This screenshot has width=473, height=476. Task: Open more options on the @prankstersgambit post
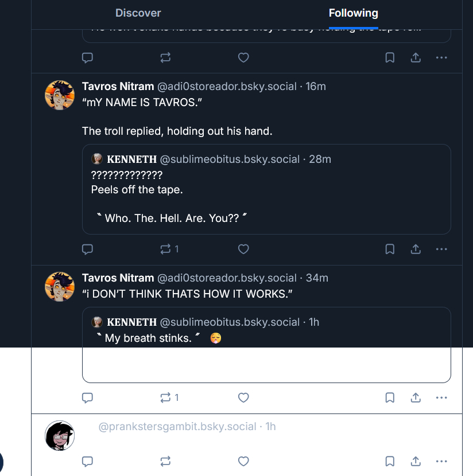[441, 461]
